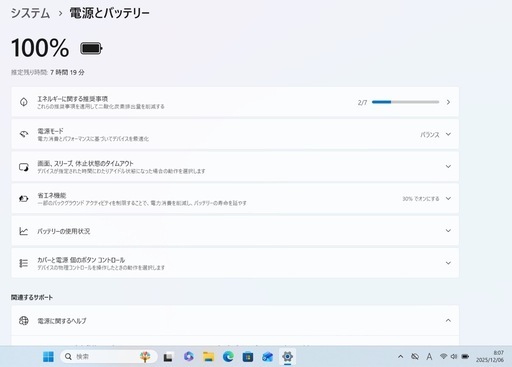
Task: Click the speaker volume tray icon
Action: point(454,356)
